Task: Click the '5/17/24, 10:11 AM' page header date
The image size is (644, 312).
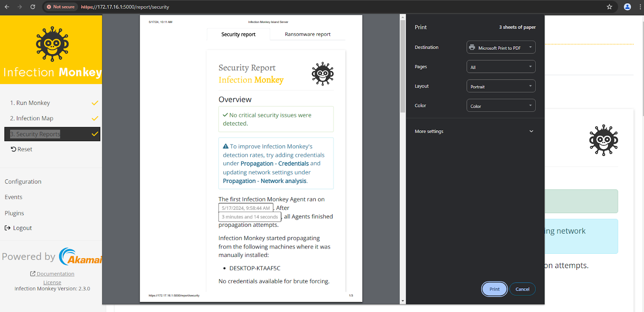Action: coord(161,22)
